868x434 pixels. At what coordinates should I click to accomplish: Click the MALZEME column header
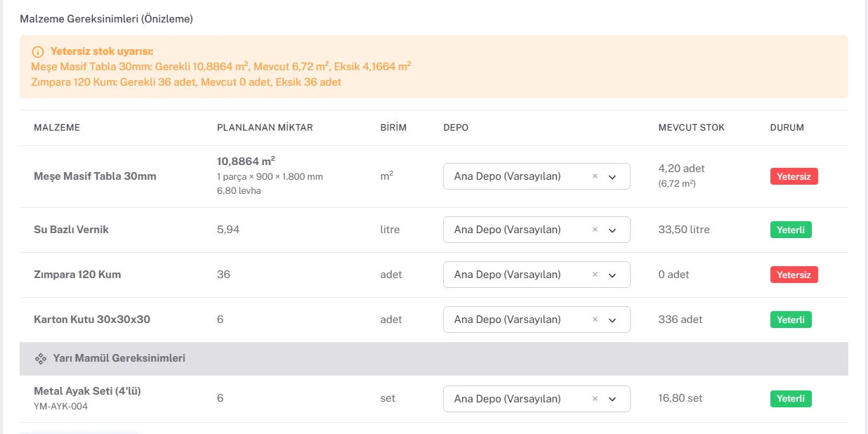[57, 128]
